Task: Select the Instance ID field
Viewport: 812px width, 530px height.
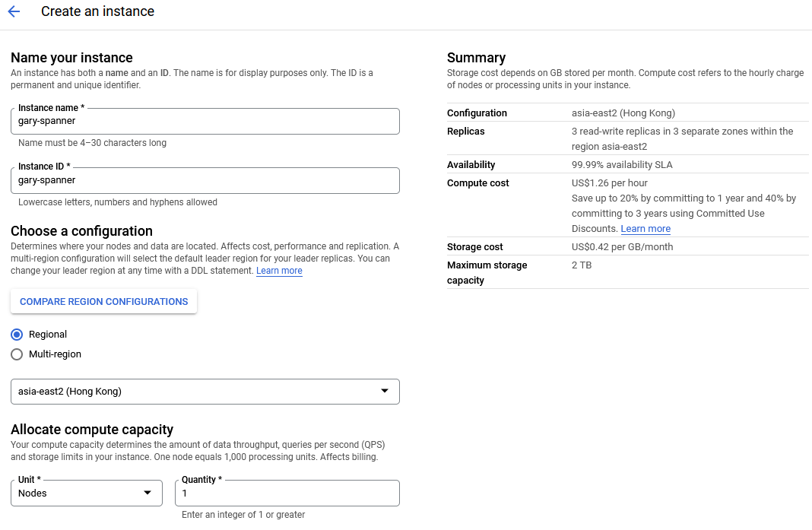Action: pos(205,180)
